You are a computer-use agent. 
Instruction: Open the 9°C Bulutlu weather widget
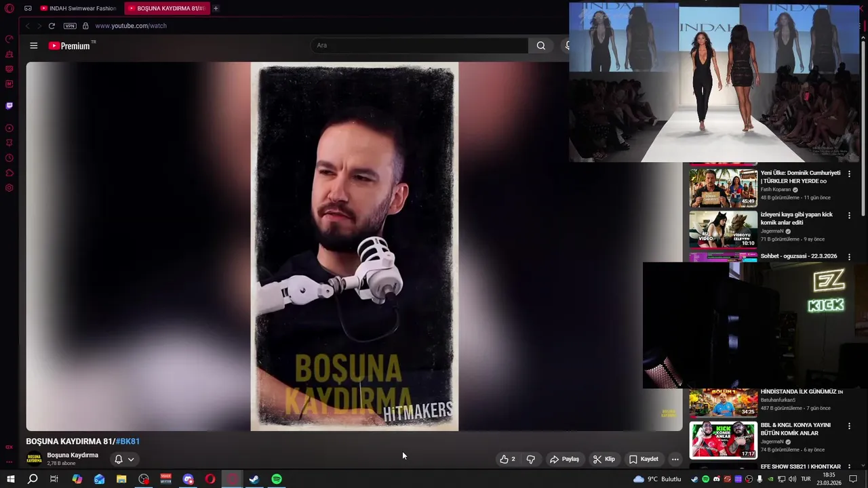(658, 479)
